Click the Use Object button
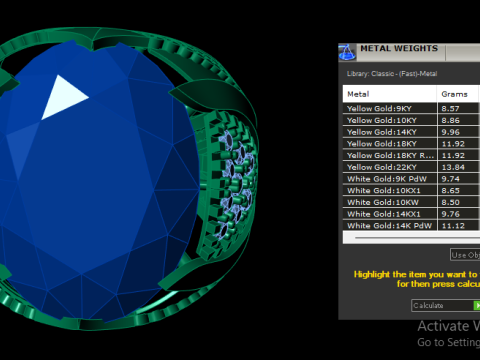The image size is (480, 360). click(x=465, y=255)
